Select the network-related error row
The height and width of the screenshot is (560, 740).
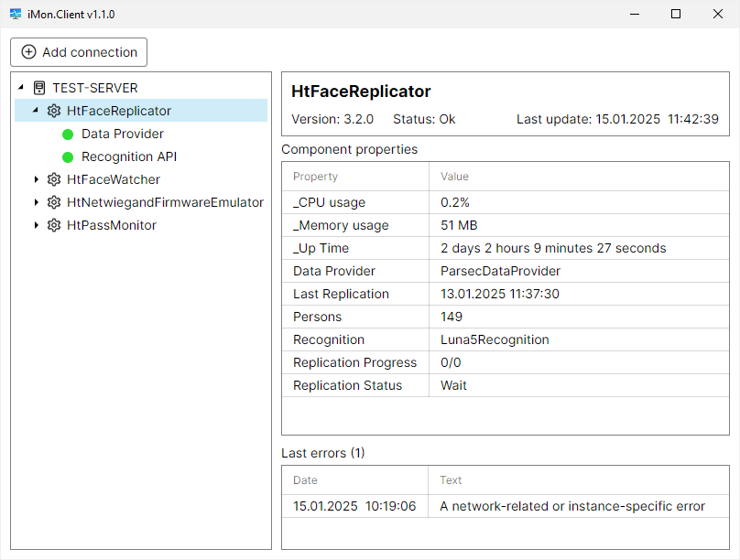click(x=505, y=506)
